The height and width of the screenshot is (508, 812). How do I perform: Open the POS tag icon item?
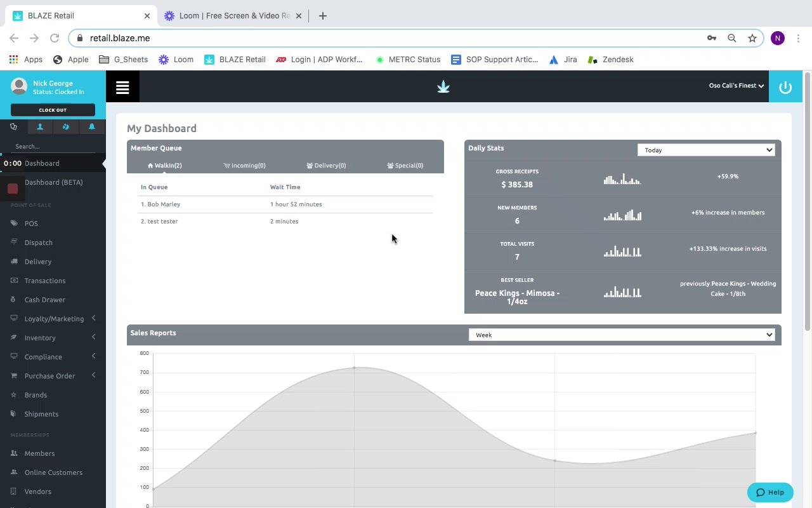[31, 224]
